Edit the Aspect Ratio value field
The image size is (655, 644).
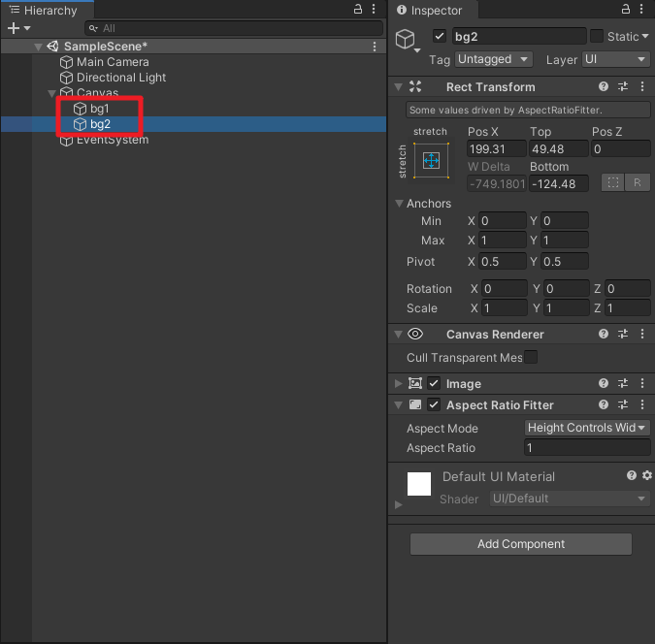tap(587, 448)
